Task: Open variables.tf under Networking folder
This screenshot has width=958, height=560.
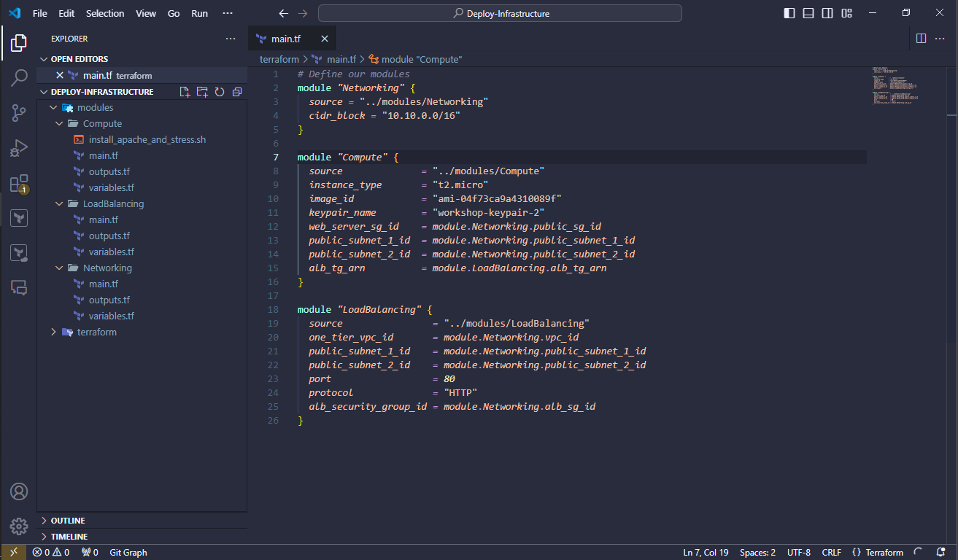Action: [x=142, y=316]
